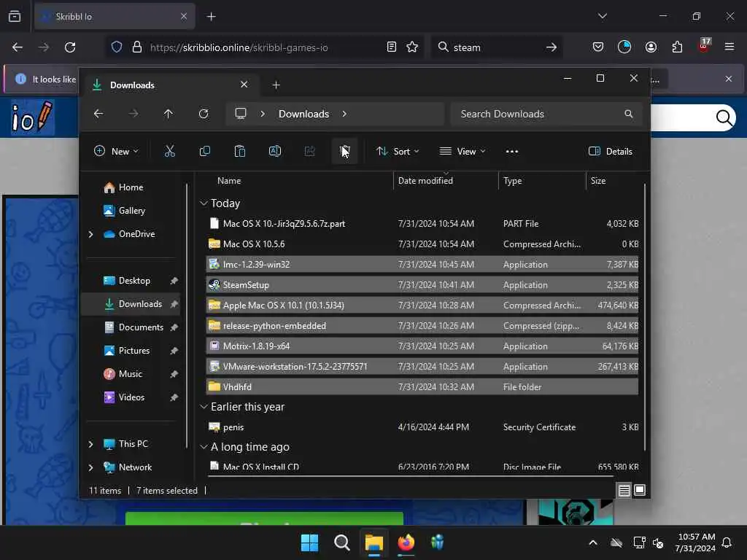Switch to large thumbnails view icon
Viewport: 747px width, 560px height.
point(640,490)
